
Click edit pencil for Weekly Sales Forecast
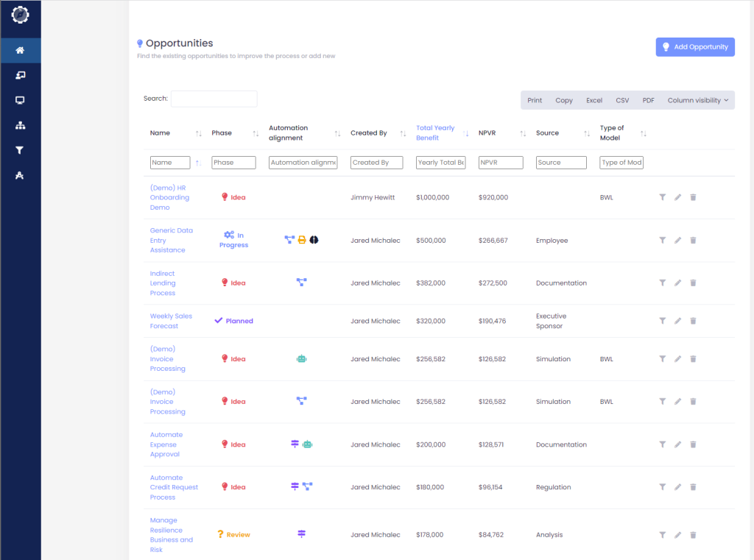coord(677,321)
